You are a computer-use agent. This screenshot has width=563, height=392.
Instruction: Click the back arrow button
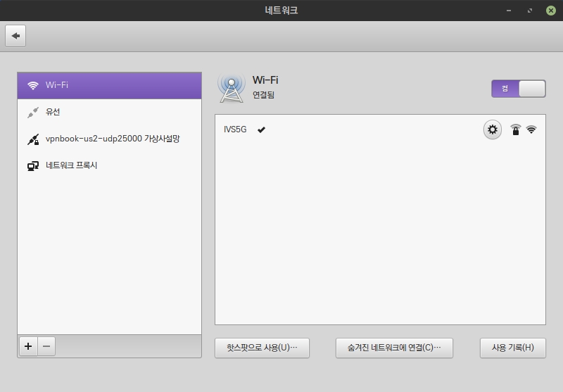pyautogui.click(x=15, y=36)
